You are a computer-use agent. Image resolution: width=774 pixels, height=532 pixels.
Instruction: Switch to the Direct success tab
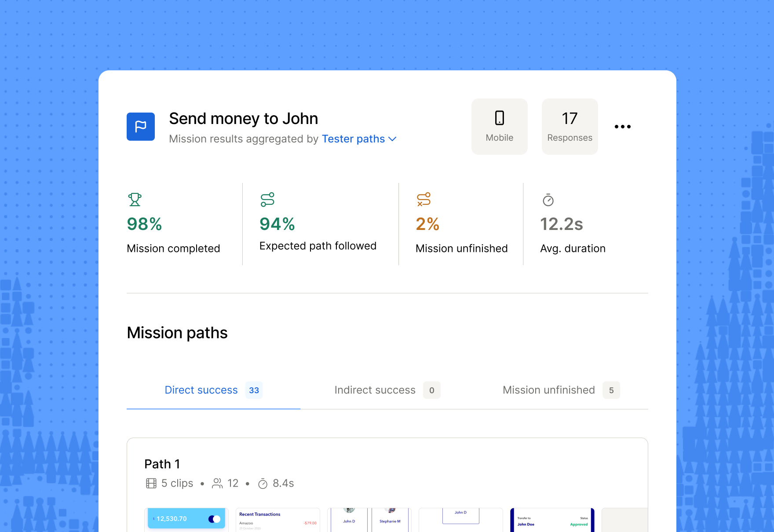213,390
